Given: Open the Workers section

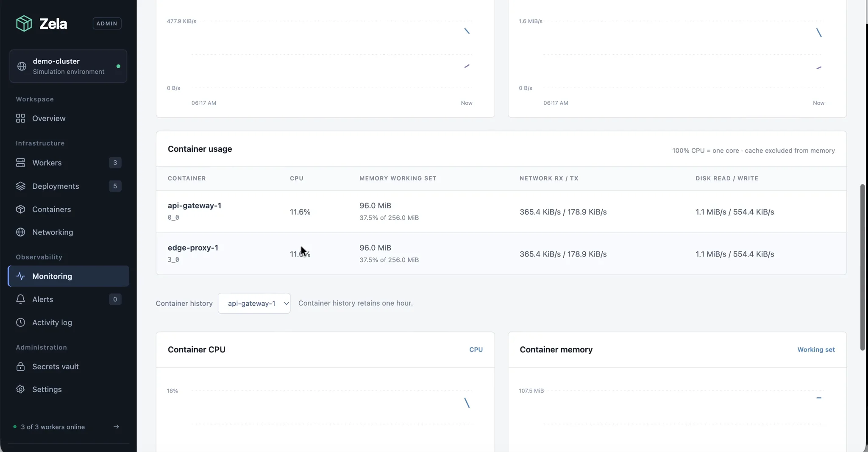Looking at the screenshot, I should 68,163.
